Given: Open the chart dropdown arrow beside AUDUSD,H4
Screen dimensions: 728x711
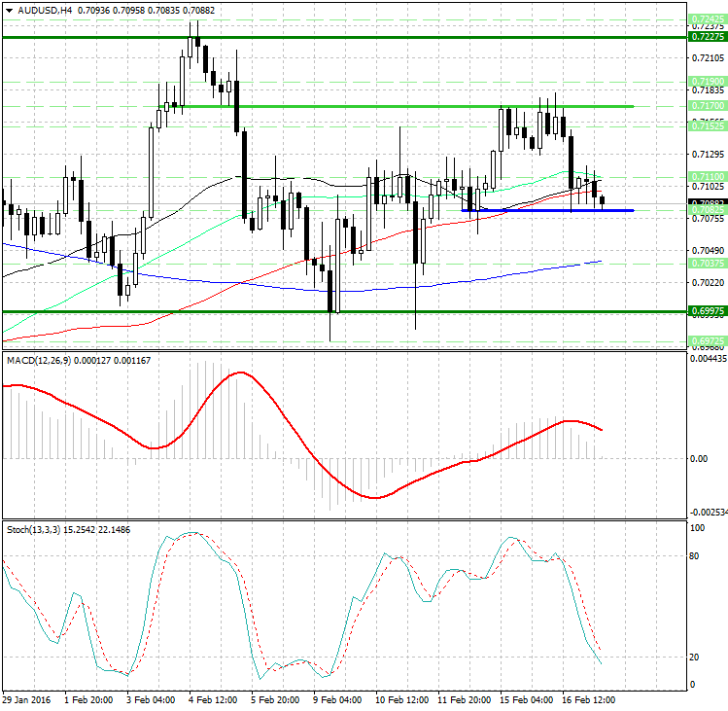Looking at the screenshot, I should point(9,11).
